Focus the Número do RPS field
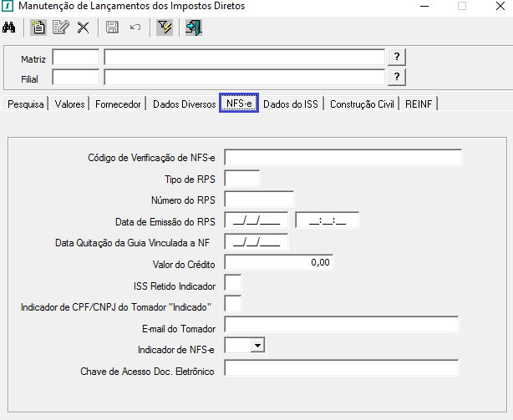The height and width of the screenshot is (420, 513). [259, 200]
